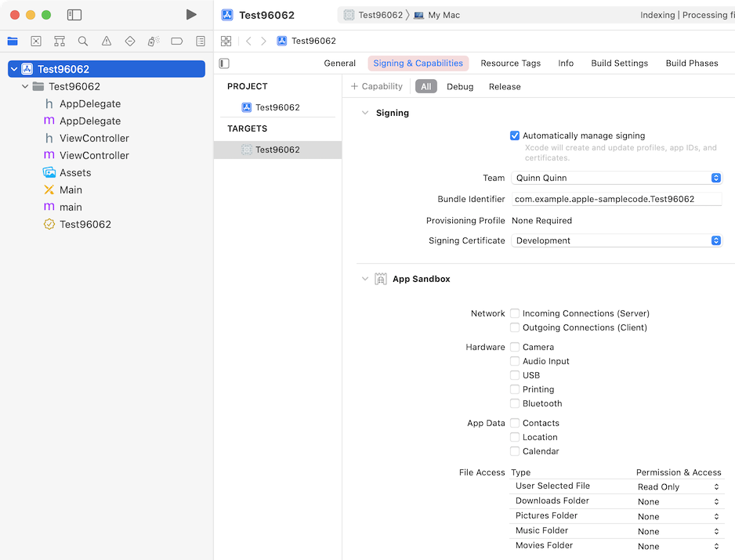Open the AppDelegate header file
Viewport: 735px width, 560px height.
(x=90, y=104)
